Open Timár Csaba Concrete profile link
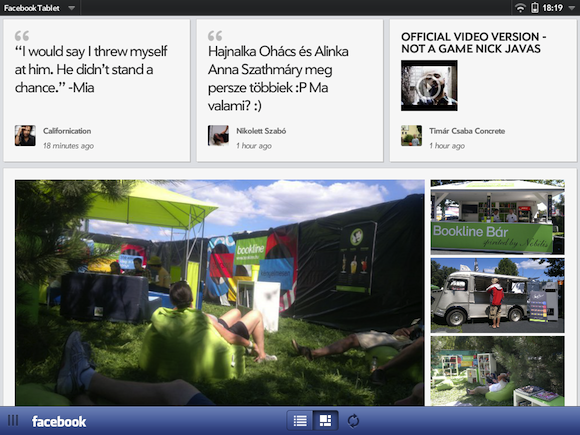 click(x=467, y=131)
